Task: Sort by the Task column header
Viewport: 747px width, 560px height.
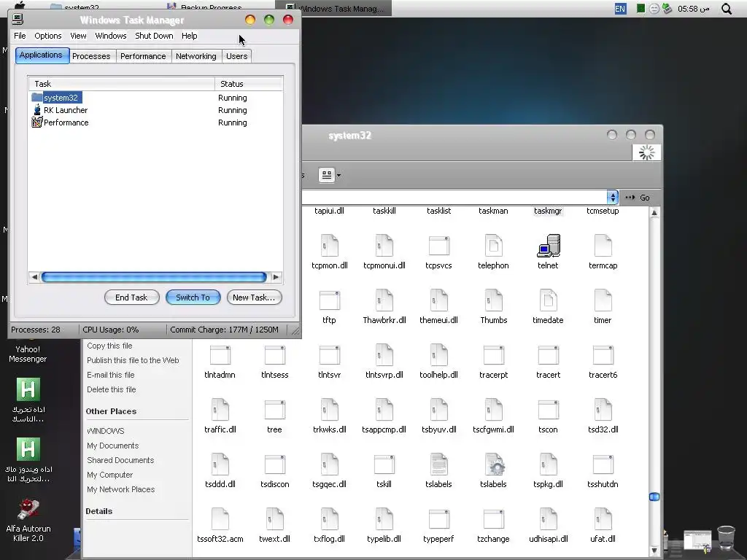Action: (122, 84)
